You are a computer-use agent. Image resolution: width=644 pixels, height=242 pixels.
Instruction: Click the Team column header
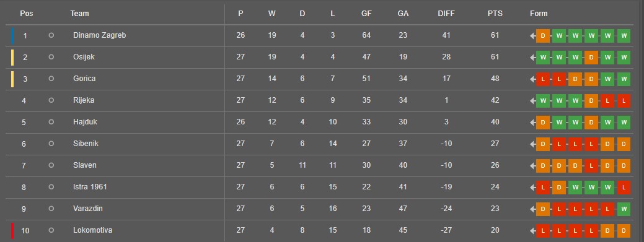(79, 14)
